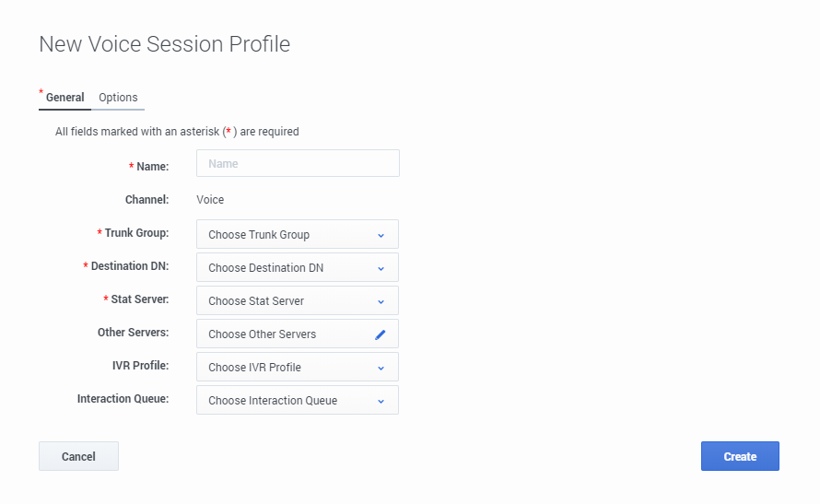Click the chevron arrow in Stat Server field
Image resolution: width=820 pixels, height=504 pixels.
click(381, 301)
